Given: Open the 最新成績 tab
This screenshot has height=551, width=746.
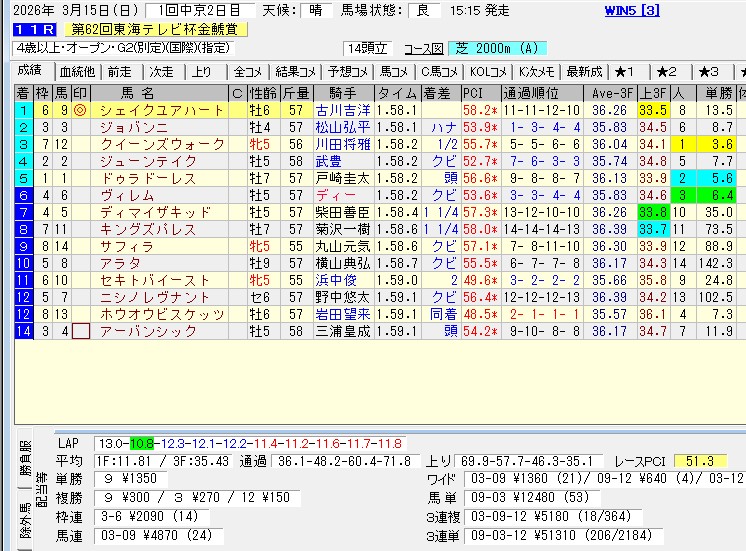Looking at the screenshot, I should point(584,72).
